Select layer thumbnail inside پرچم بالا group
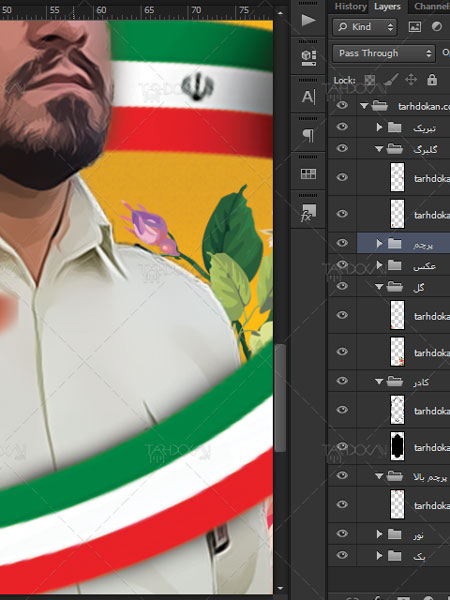The image size is (450, 600). click(x=397, y=504)
